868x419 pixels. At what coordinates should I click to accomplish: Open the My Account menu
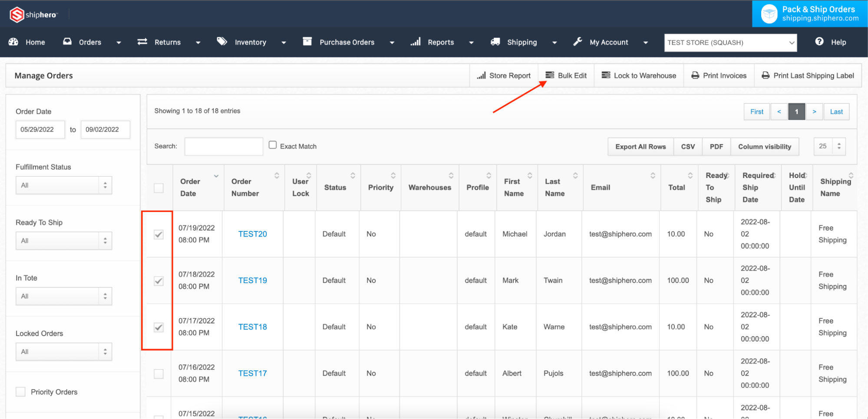[x=609, y=42]
